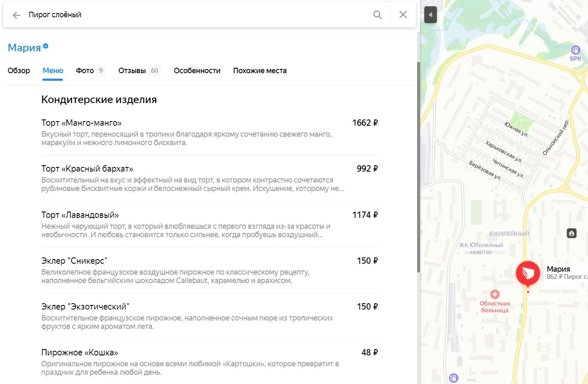
Task: Collapse the side panel with the arrow button
Action: [x=430, y=15]
